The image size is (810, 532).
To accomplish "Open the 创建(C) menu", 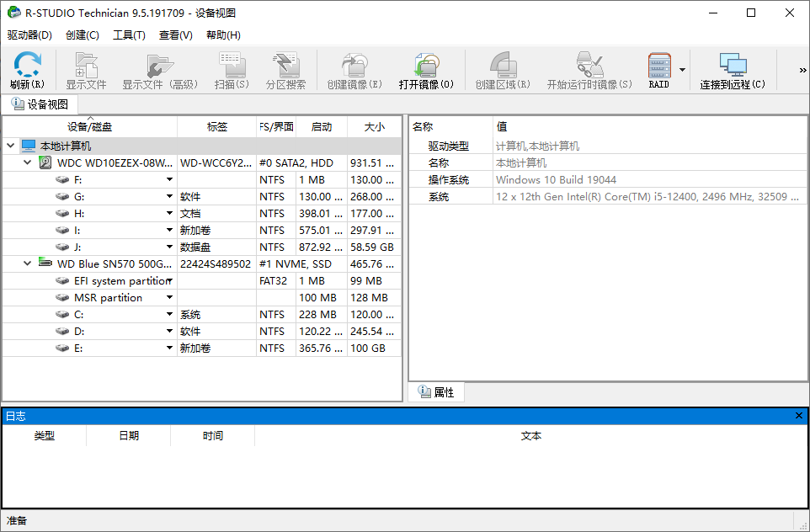I will [83, 35].
